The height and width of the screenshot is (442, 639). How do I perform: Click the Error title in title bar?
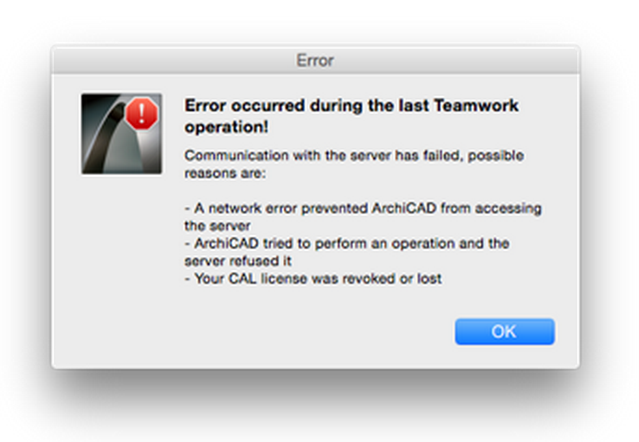click(315, 61)
